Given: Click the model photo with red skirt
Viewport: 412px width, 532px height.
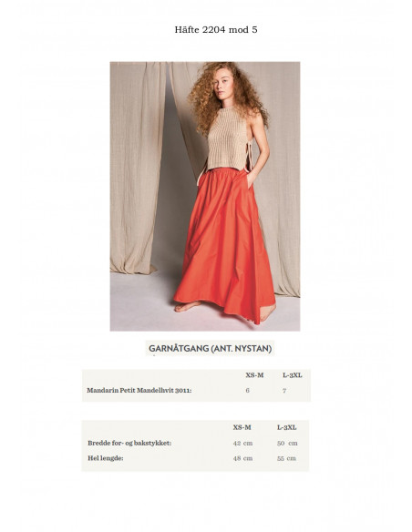Looking at the screenshot, I should 205,196.
